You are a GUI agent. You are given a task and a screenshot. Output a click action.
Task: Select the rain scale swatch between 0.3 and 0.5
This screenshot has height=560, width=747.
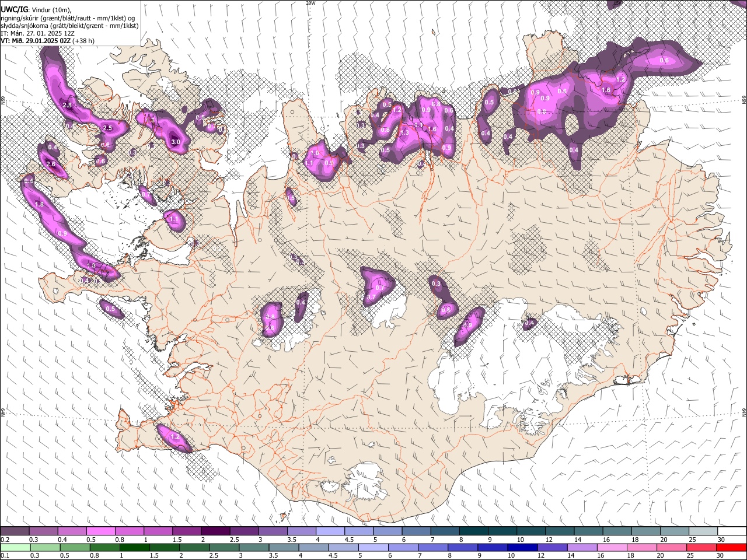(44, 547)
